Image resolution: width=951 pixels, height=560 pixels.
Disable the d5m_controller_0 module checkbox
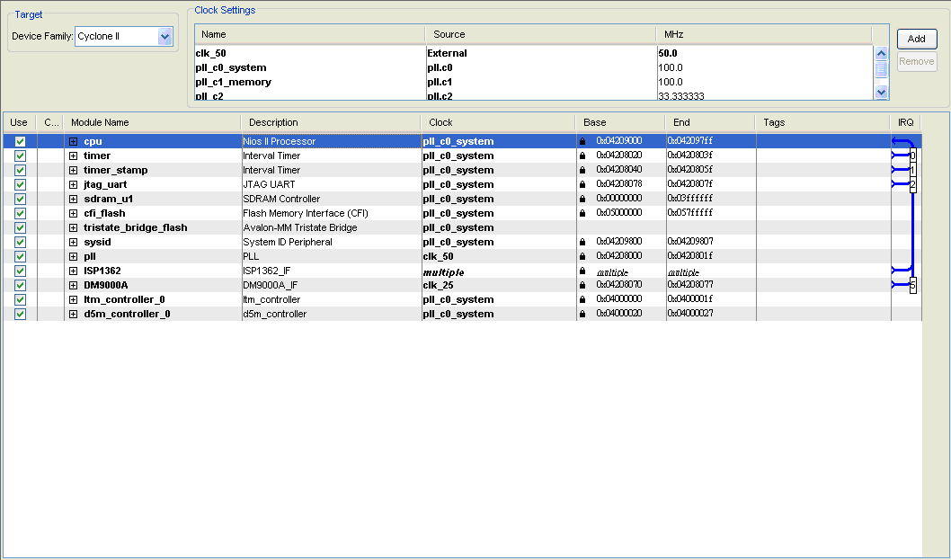20,314
